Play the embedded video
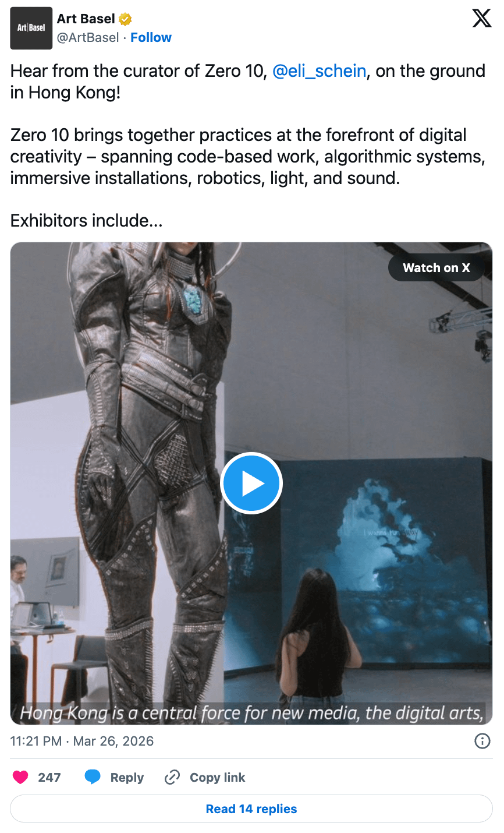This screenshot has height=833, width=504. click(251, 483)
